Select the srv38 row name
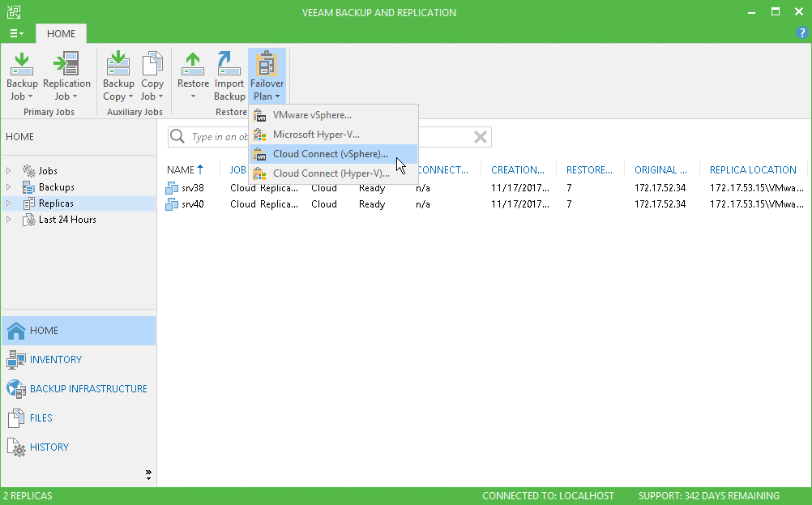Viewport: 812px width, 505px height. click(x=193, y=188)
